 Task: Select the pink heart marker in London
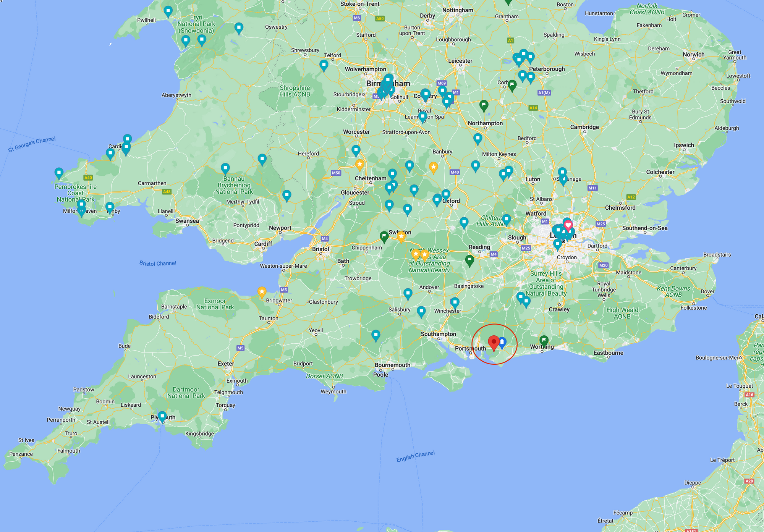coord(568,225)
